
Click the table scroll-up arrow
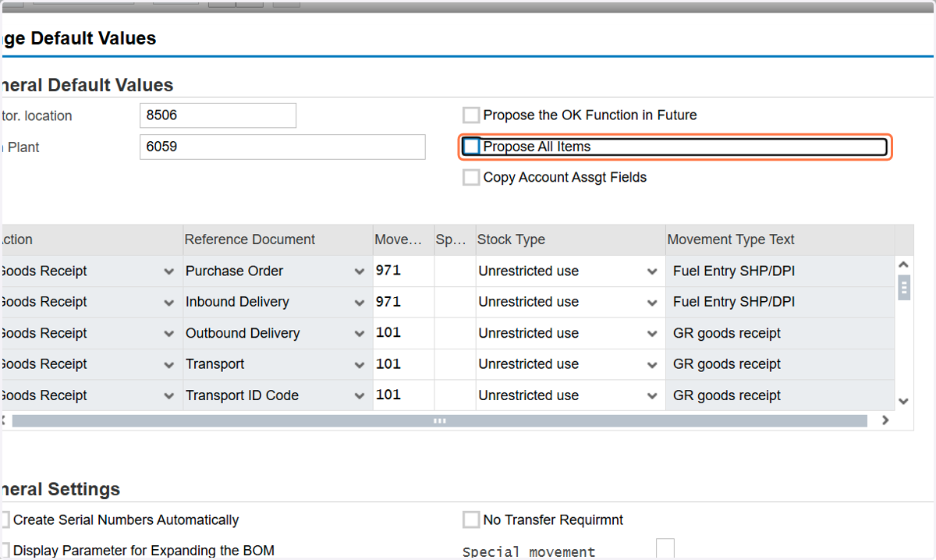pyautogui.click(x=904, y=264)
